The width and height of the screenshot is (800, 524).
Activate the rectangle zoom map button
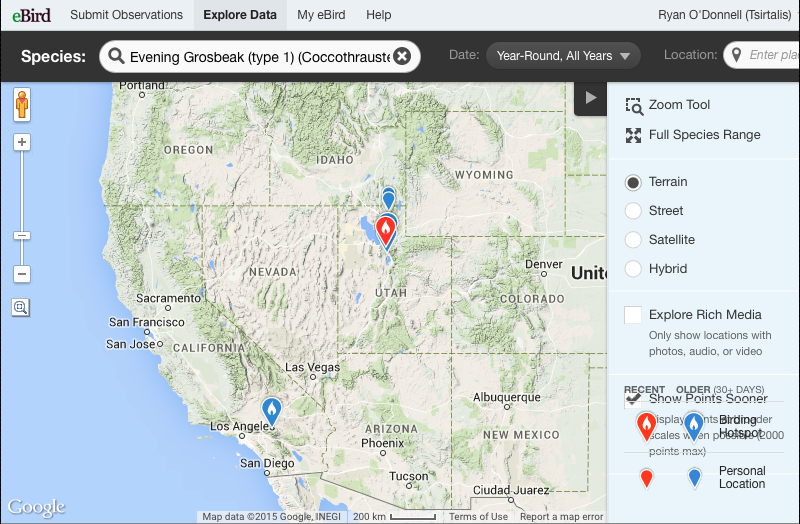pyautogui.click(x=20, y=307)
